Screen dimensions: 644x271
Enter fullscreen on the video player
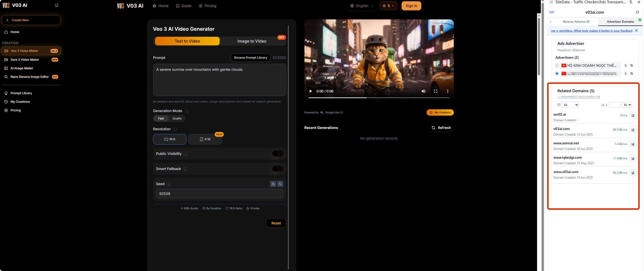pyautogui.click(x=435, y=91)
